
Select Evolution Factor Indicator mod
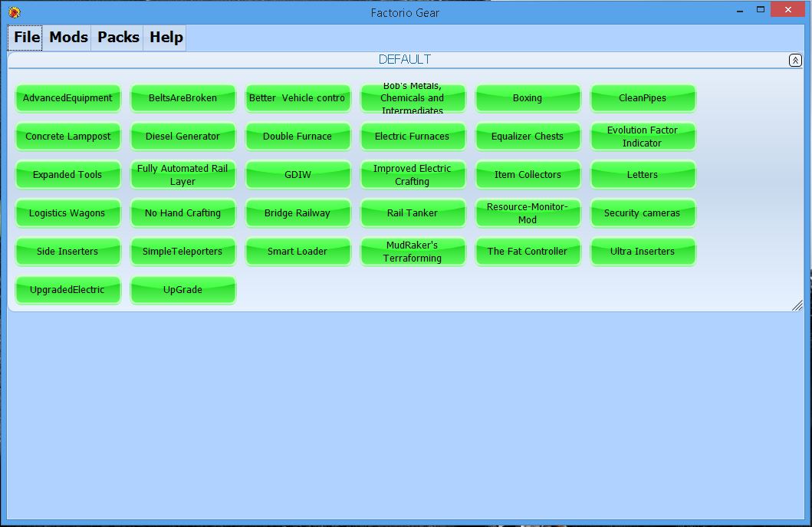643,137
